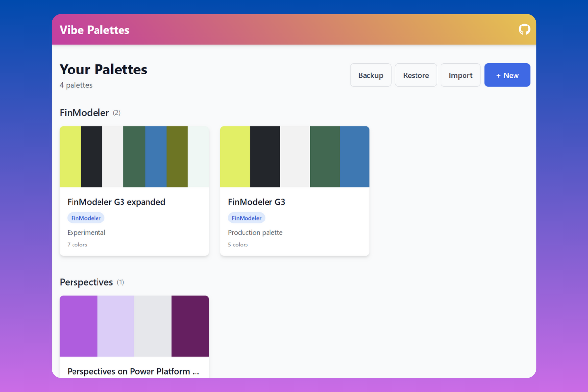Select the olive swatch in G3 expanded palette

tap(177, 156)
